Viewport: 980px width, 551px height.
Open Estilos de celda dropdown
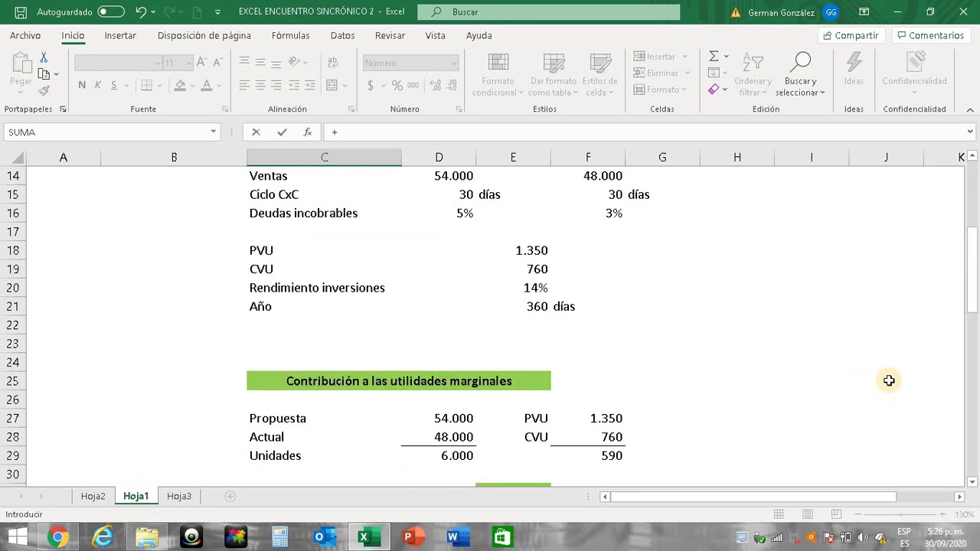click(x=599, y=75)
